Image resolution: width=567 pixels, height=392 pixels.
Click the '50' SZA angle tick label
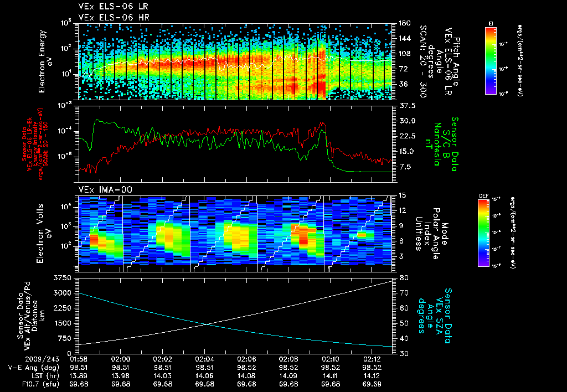click(x=404, y=324)
